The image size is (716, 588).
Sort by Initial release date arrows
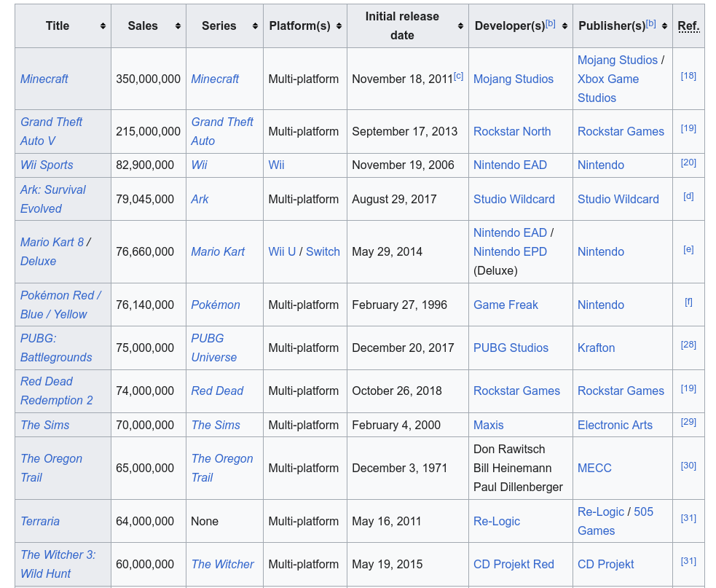[x=460, y=26]
